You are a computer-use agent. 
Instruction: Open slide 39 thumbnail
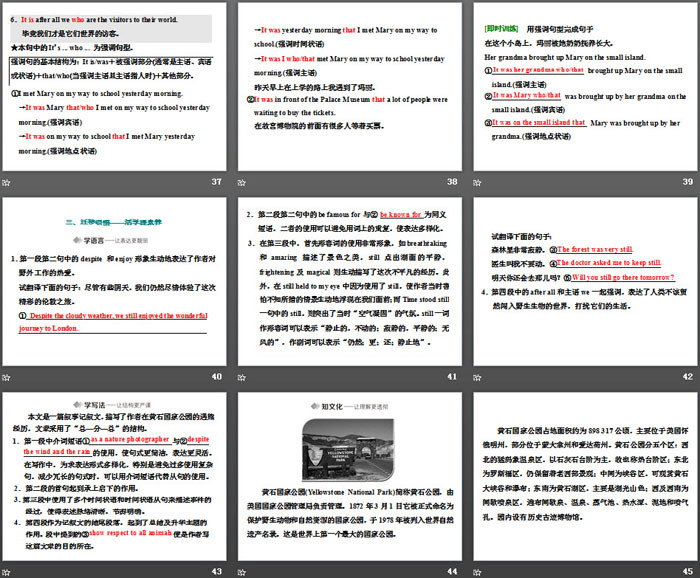pos(585,87)
